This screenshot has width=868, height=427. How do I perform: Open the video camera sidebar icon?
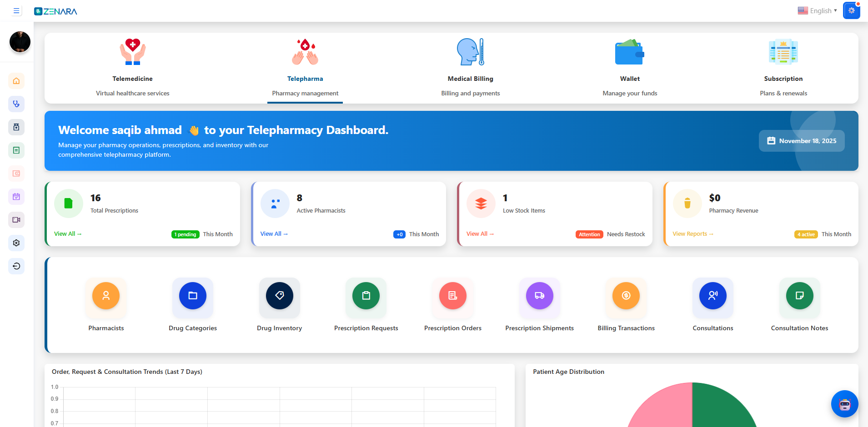pos(16,220)
